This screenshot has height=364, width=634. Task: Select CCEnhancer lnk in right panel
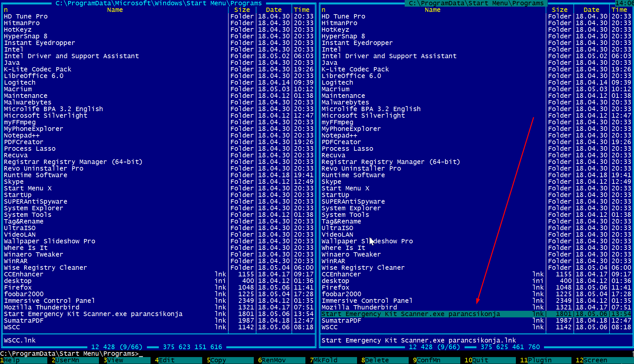[432, 274]
